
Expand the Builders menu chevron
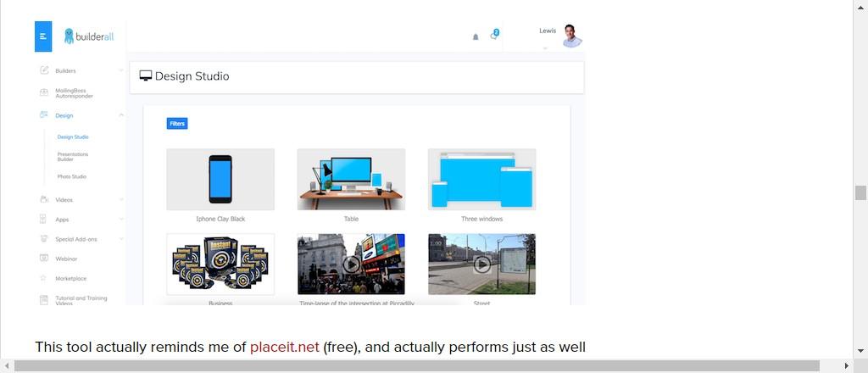point(121,70)
